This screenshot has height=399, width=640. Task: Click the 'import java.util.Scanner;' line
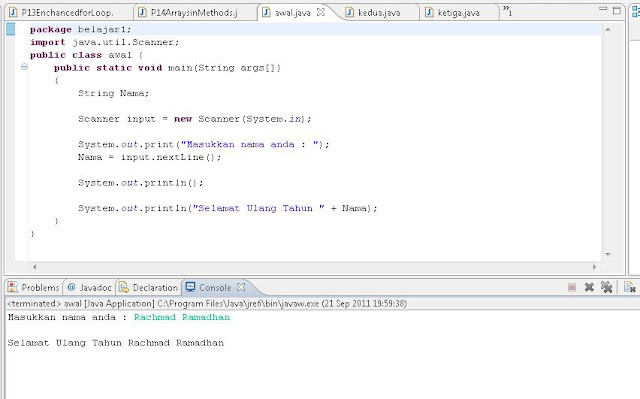(x=104, y=42)
